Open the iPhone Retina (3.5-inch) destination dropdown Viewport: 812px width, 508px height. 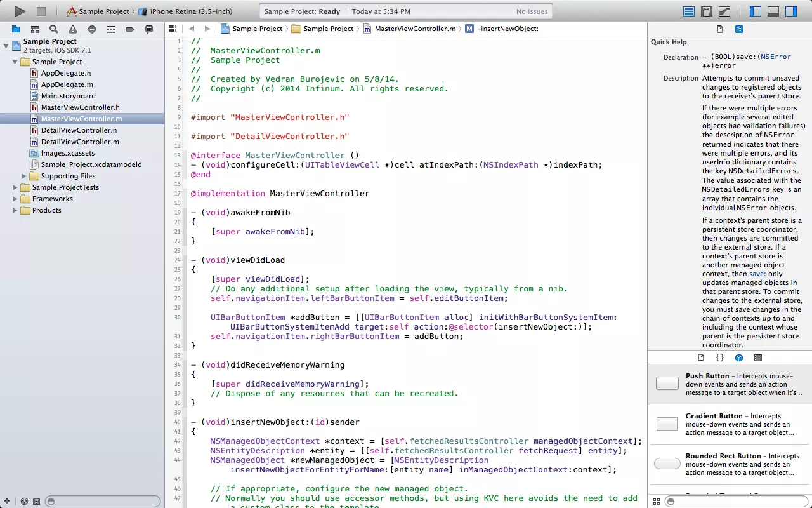191,11
